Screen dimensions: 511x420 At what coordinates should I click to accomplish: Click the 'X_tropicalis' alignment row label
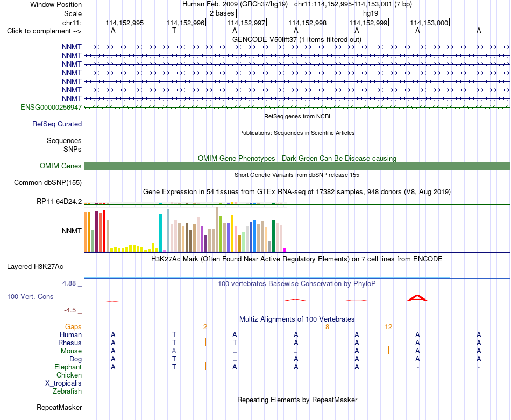[63, 383]
